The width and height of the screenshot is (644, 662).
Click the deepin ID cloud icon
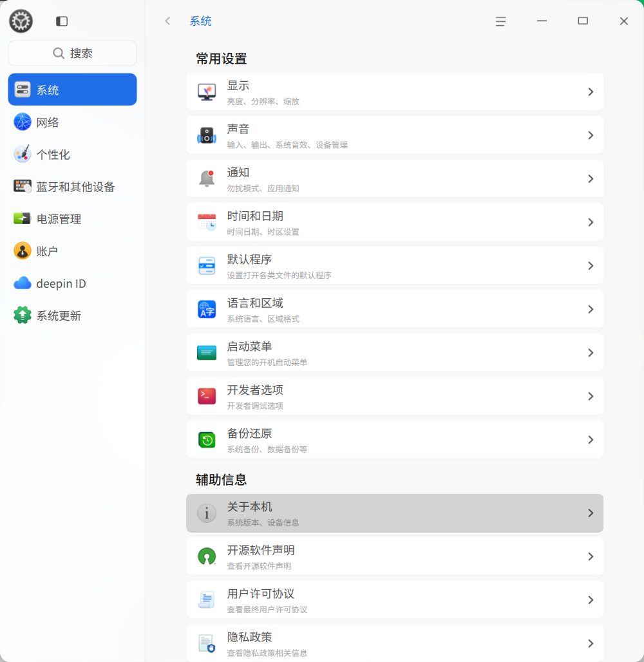tap(23, 283)
